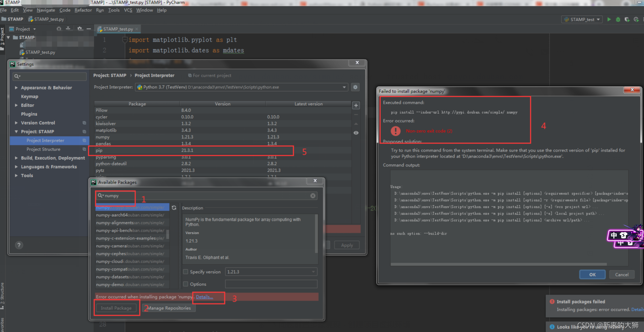Screen dimensions: 644x332
Task: Click the upgrade package arrow icon
Action: tap(356, 124)
